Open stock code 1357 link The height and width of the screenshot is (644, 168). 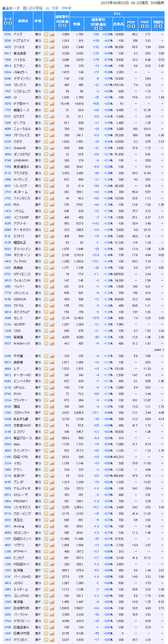tap(8, 539)
